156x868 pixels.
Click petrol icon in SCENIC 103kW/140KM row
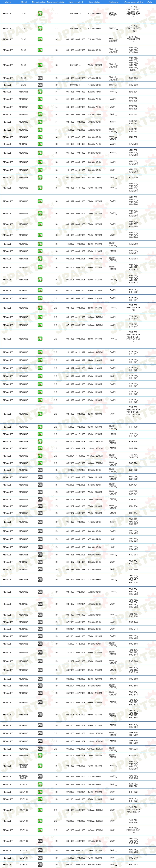tap(40, 810)
